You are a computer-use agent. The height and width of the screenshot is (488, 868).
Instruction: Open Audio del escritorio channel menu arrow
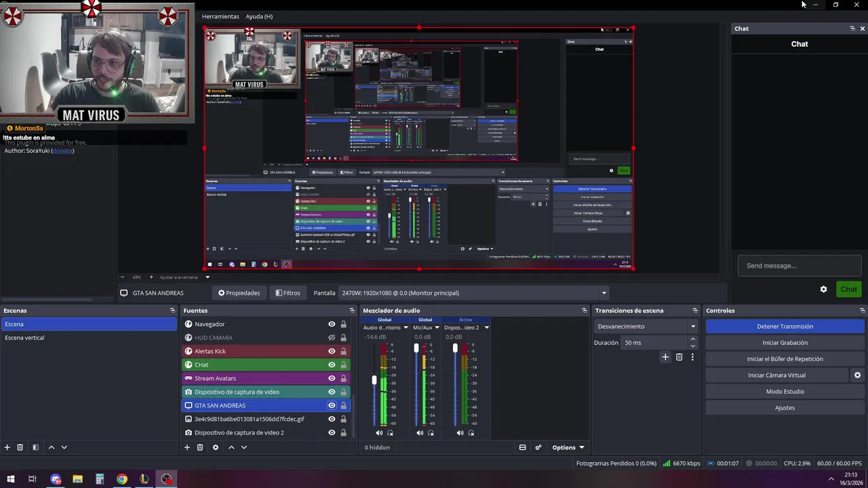click(x=406, y=327)
